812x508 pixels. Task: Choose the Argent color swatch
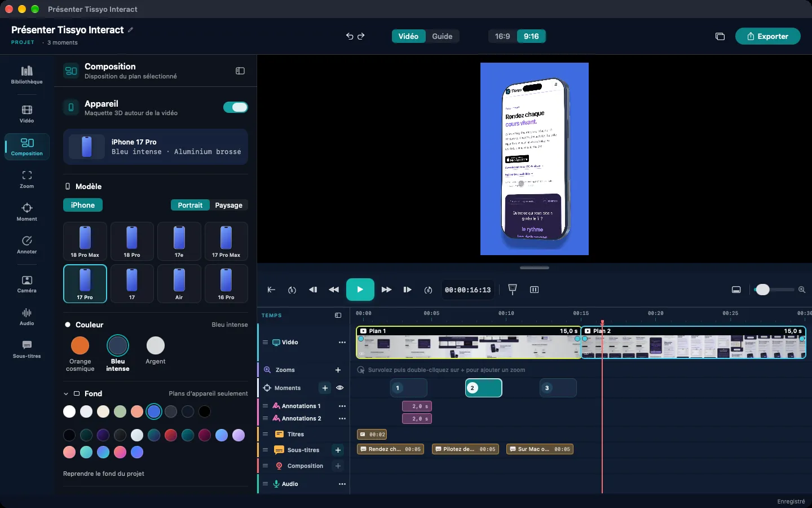156,345
